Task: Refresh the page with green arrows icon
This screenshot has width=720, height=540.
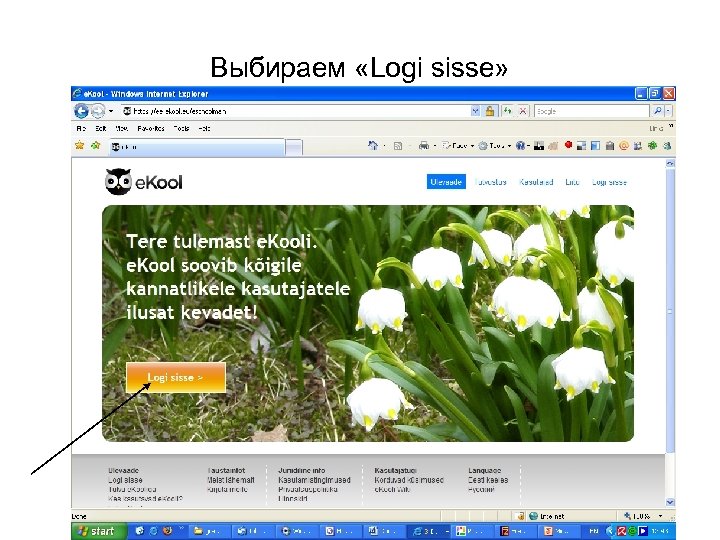Action: click(x=507, y=111)
